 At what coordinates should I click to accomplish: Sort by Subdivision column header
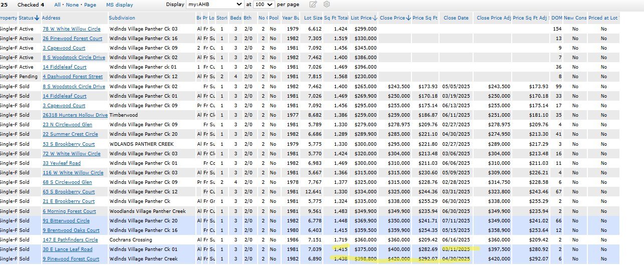(122, 18)
